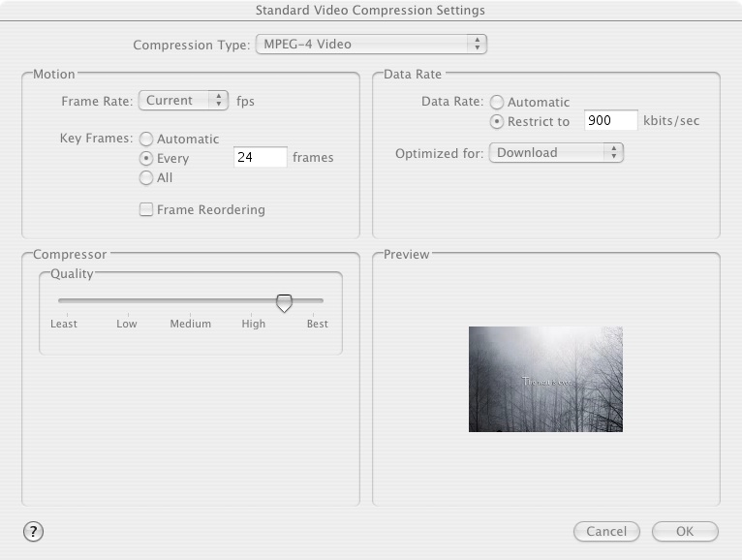Select Automatic key frames radio button

[146, 139]
